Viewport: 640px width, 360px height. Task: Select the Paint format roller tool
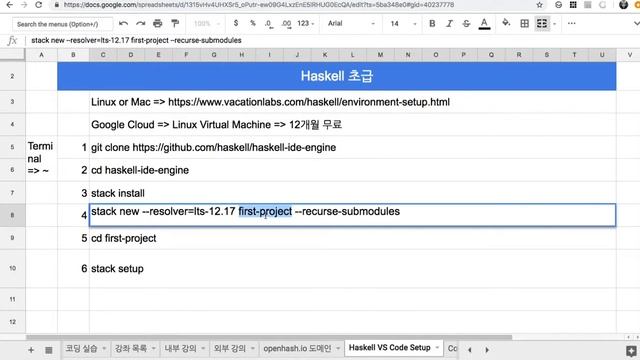point(175,24)
